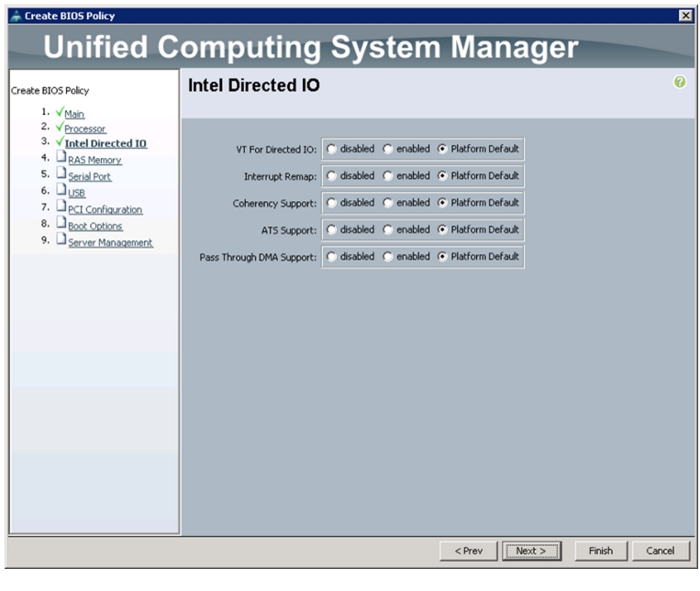This screenshot has width=700, height=591.
Task: Set Coherency Support to disabled
Action: (x=331, y=203)
